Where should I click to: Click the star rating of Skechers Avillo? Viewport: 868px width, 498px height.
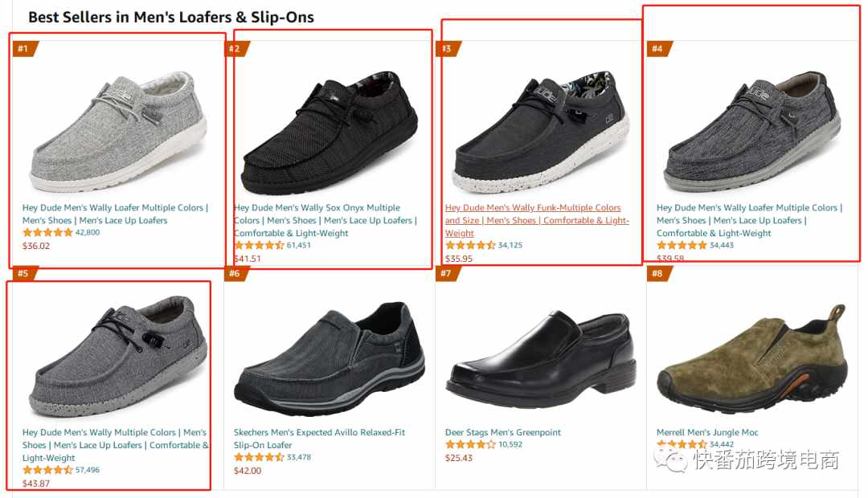point(259,457)
